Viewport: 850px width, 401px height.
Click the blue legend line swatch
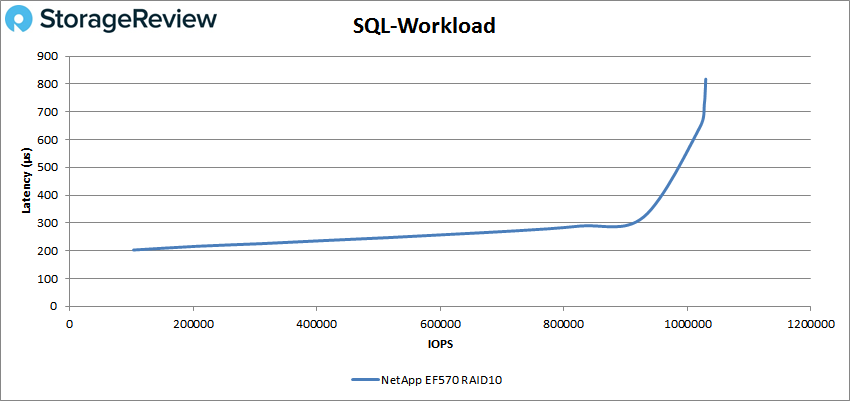[x=363, y=380]
